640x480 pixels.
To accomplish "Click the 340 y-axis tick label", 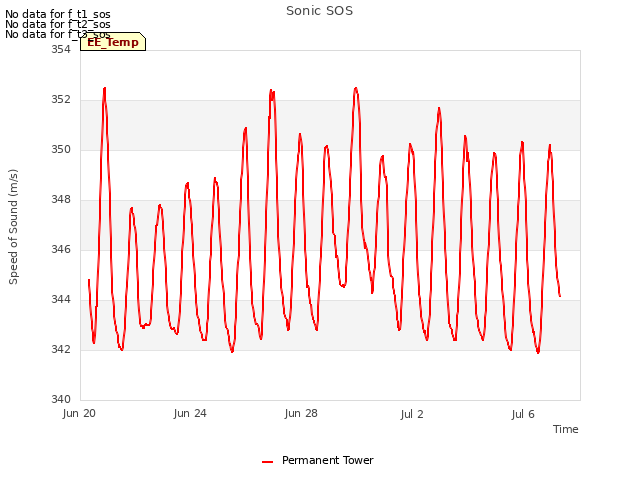I will click(61, 399).
